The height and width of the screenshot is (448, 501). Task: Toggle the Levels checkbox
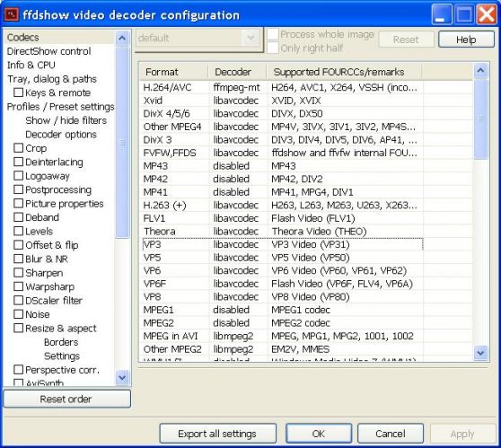click(x=18, y=231)
